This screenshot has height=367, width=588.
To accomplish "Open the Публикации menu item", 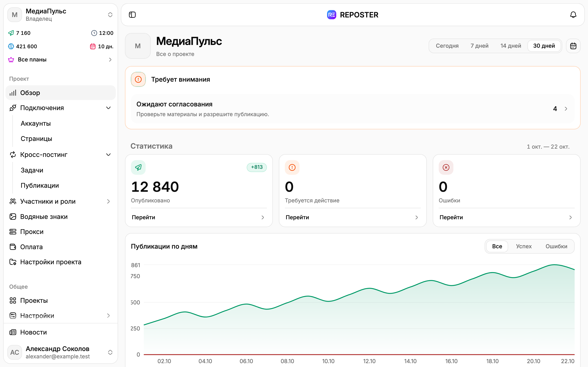I will [x=40, y=186].
